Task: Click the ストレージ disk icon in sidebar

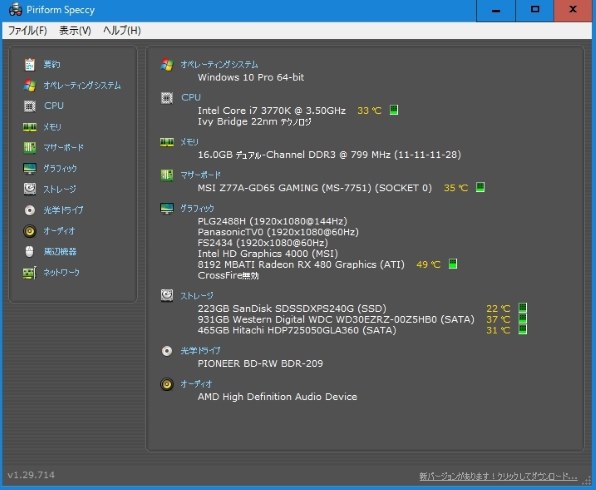Action: (x=30, y=189)
